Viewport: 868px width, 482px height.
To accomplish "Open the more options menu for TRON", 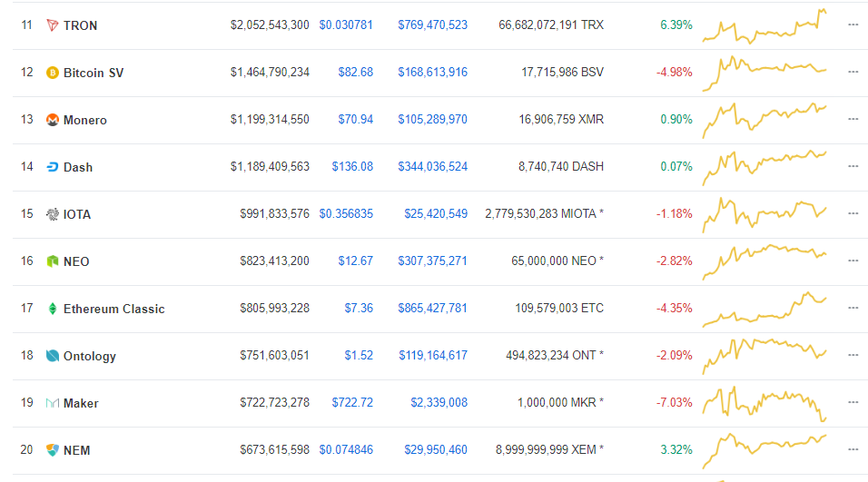I will pyautogui.click(x=853, y=25).
